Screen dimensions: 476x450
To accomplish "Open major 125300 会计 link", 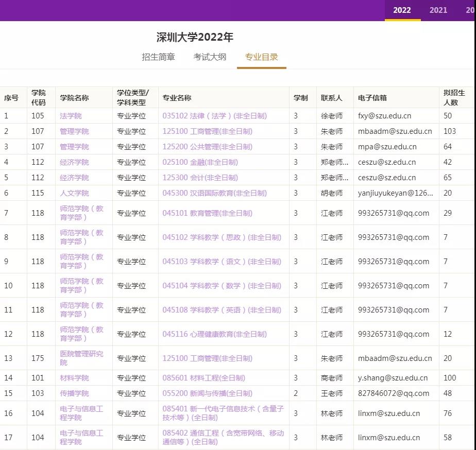I will pos(200,178).
